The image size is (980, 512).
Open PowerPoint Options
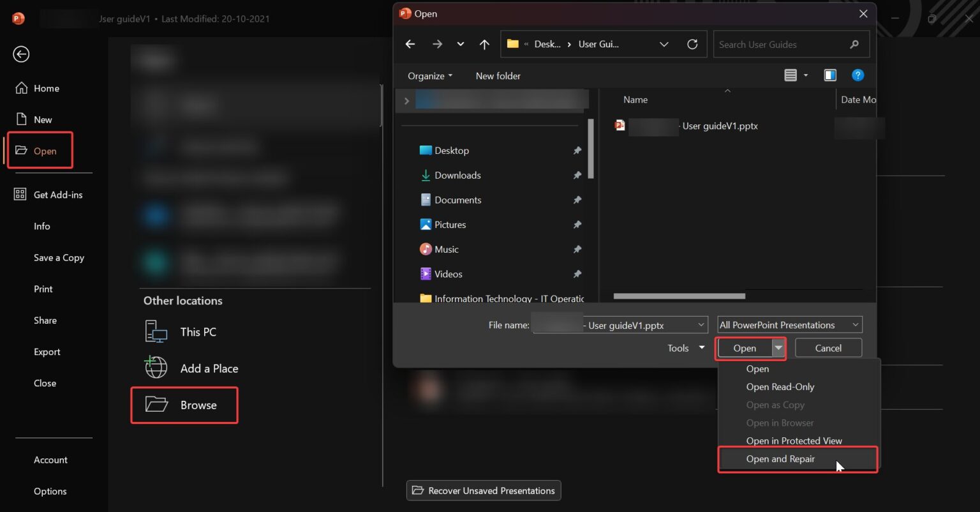coord(50,491)
